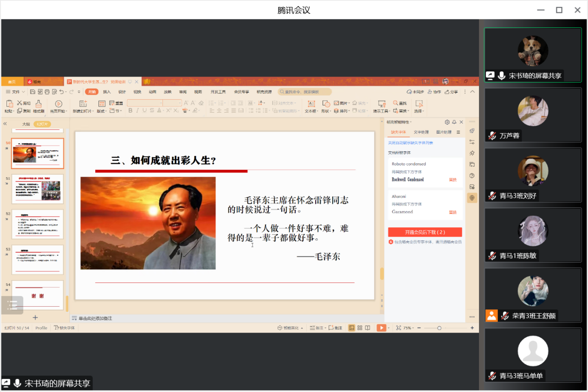Click the 关闭自动显示缺失字体列表 link
The height and width of the screenshot is (392, 588).
tap(410, 143)
